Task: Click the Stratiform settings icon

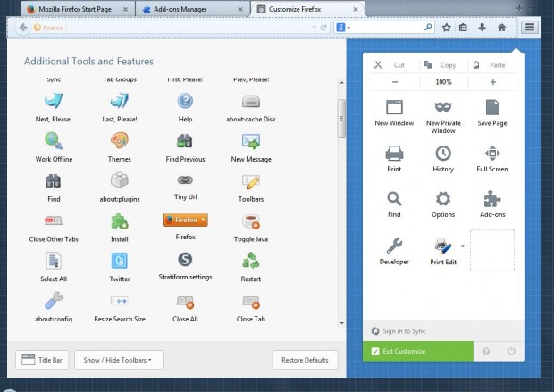Action: (185, 260)
